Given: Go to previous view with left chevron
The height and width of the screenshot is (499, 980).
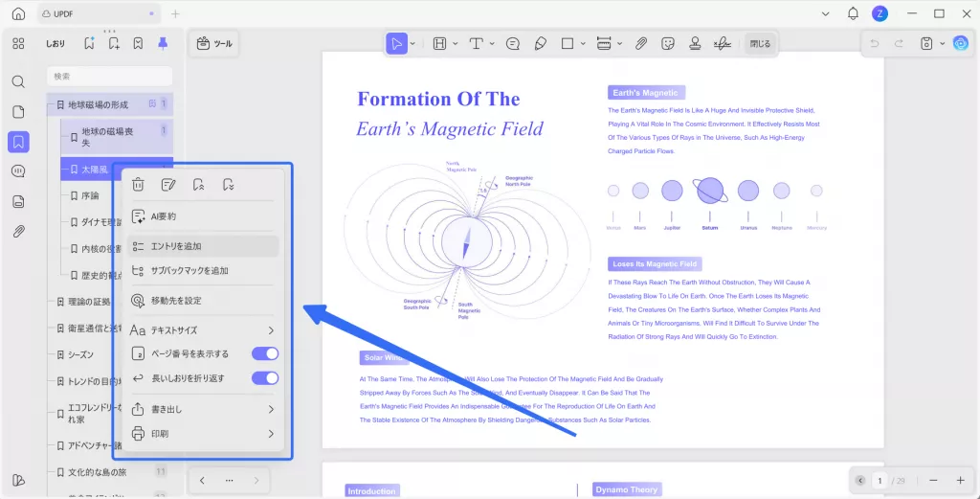Looking at the screenshot, I should pos(202,480).
